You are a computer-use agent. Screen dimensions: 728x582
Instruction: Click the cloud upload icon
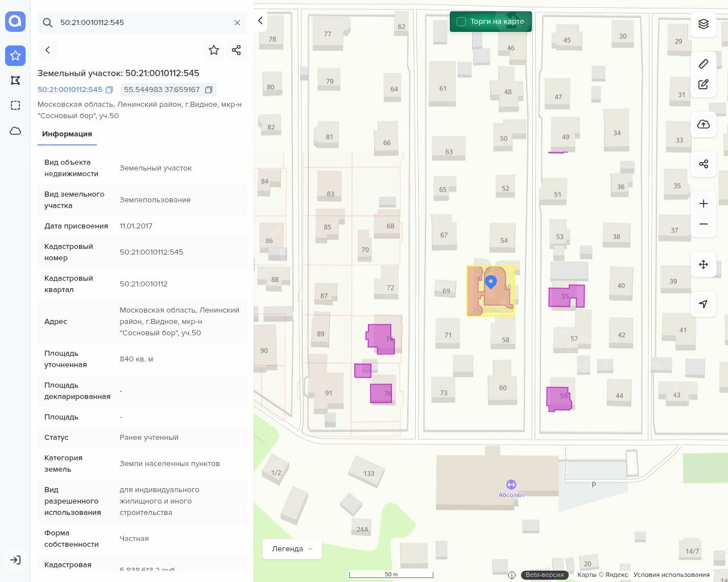point(704,124)
